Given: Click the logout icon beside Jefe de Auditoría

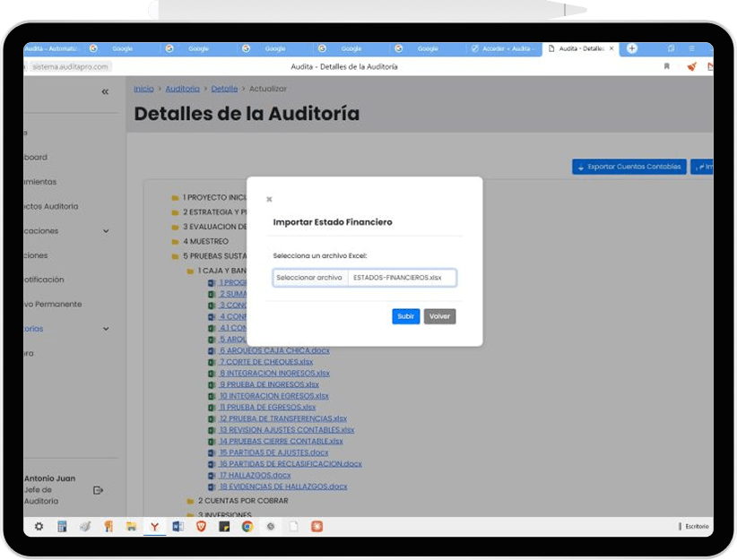Looking at the screenshot, I should click(x=99, y=490).
